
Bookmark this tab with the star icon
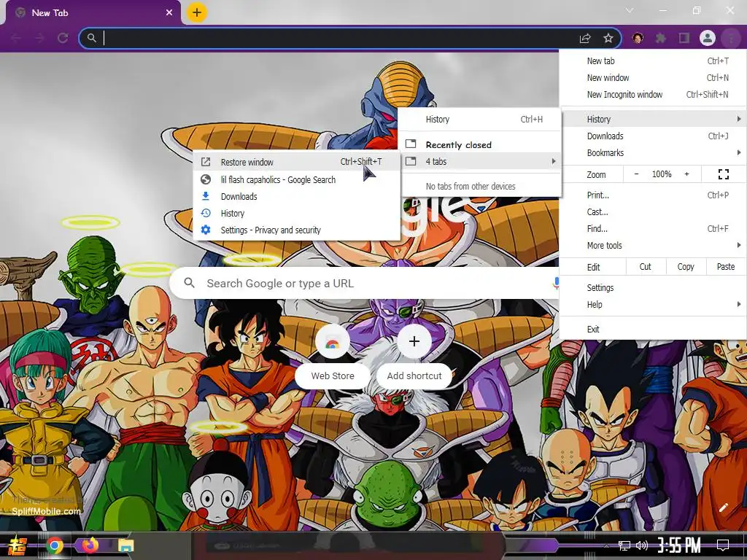click(x=608, y=38)
